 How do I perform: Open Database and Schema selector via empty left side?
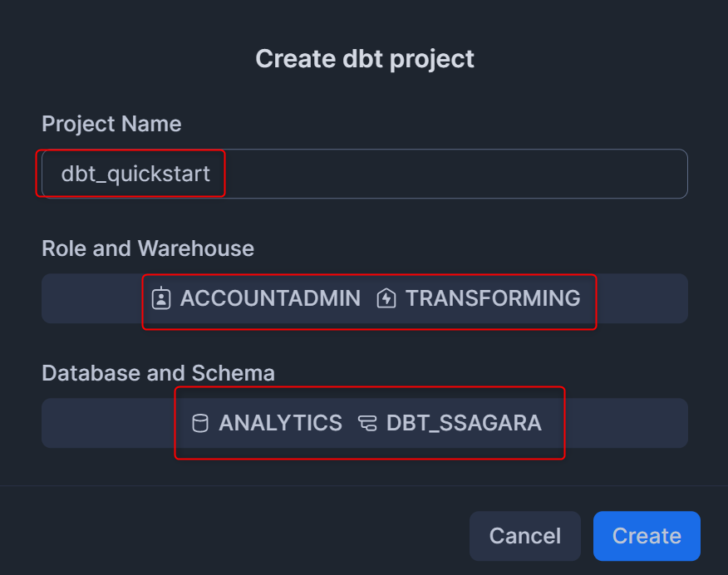click(x=108, y=423)
